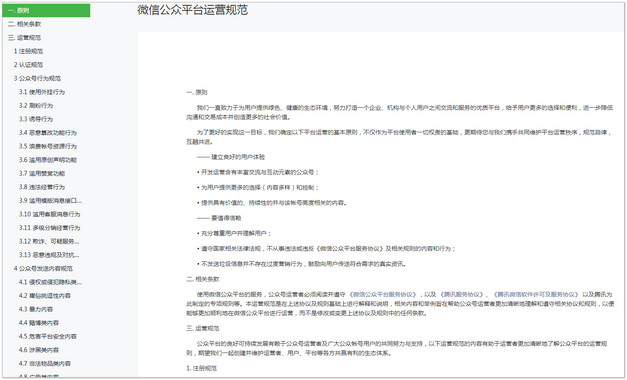Navigate to 3.2 刷粉行为
Image resolution: width=627 pixels, height=380 pixels.
coord(36,106)
